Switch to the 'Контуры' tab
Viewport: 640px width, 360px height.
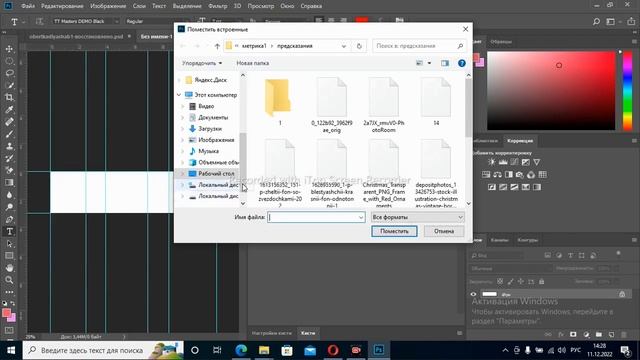tap(528, 240)
